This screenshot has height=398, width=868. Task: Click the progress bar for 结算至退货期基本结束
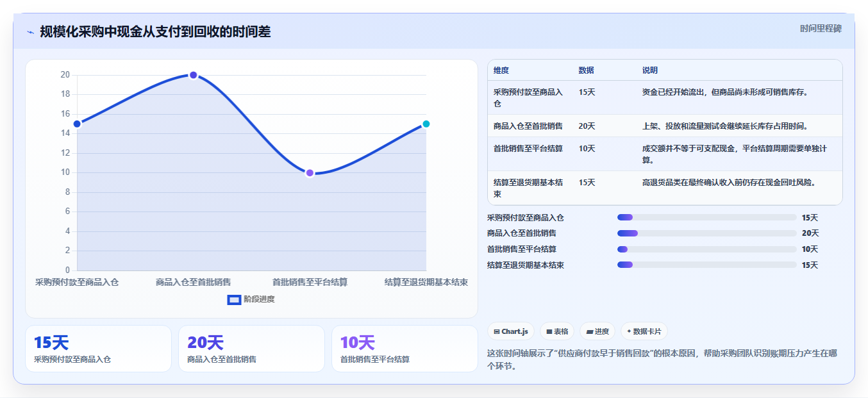pyautogui.click(x=706, y=265)
